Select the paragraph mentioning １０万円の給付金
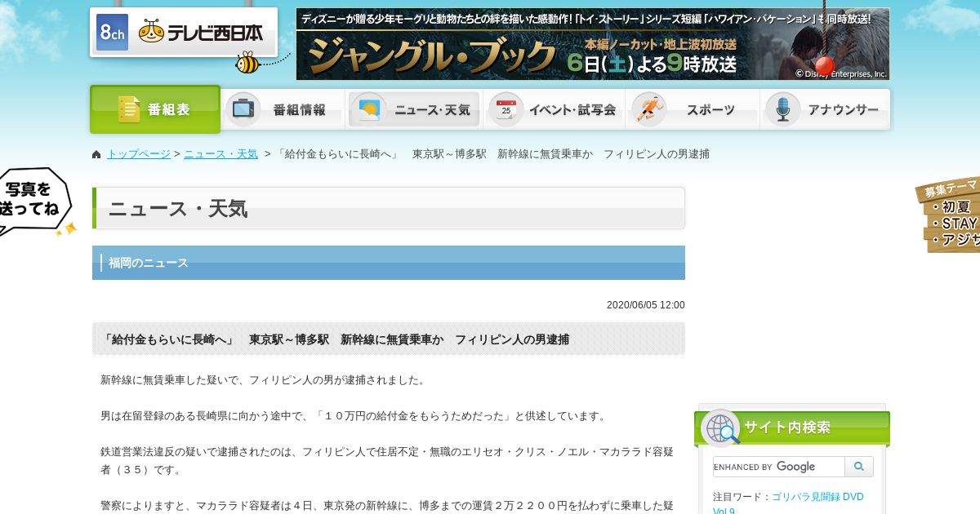 point(354,416)
